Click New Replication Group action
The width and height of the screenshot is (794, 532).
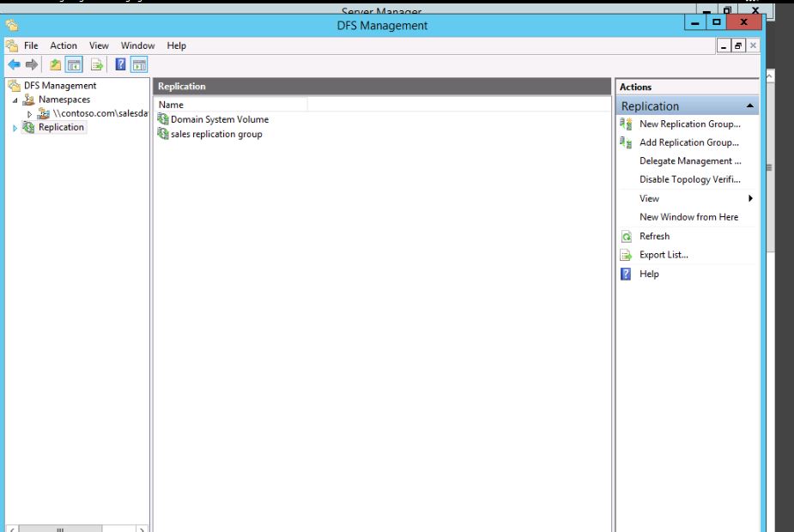coord(689,124)
